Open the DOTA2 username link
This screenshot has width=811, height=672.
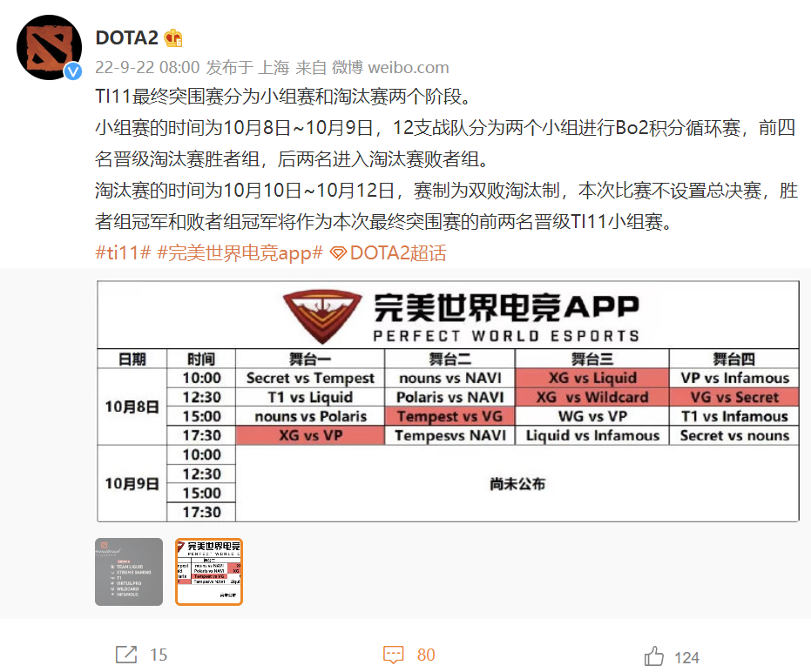(126, 37)
